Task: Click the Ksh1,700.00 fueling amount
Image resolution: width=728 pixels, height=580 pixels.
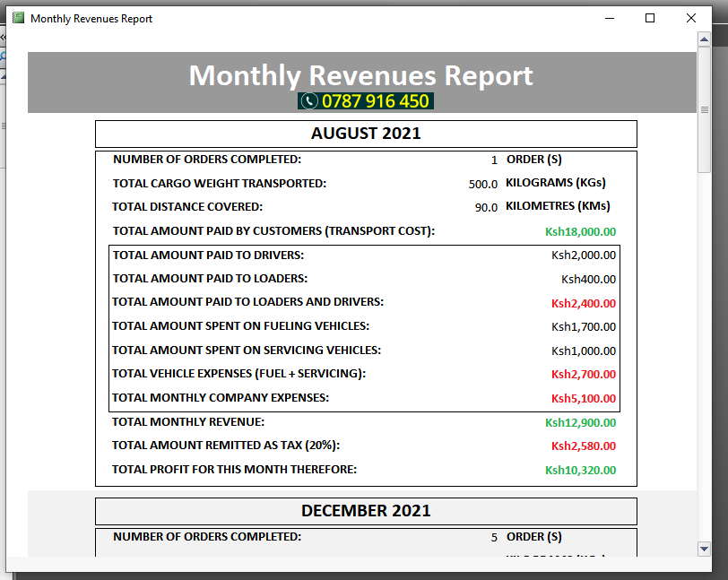Action: 584,327
